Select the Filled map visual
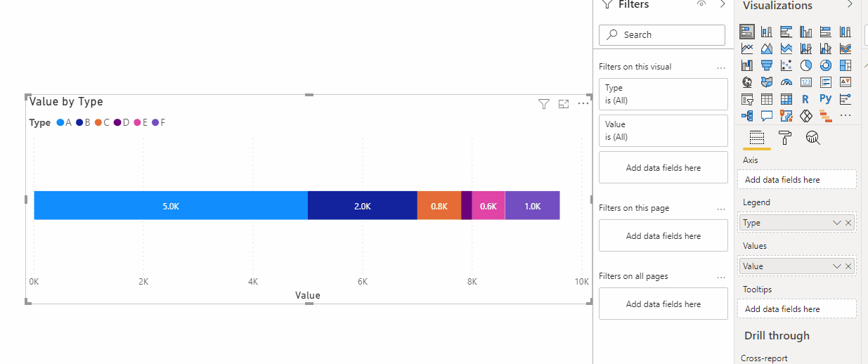 [x=767, y=82]
